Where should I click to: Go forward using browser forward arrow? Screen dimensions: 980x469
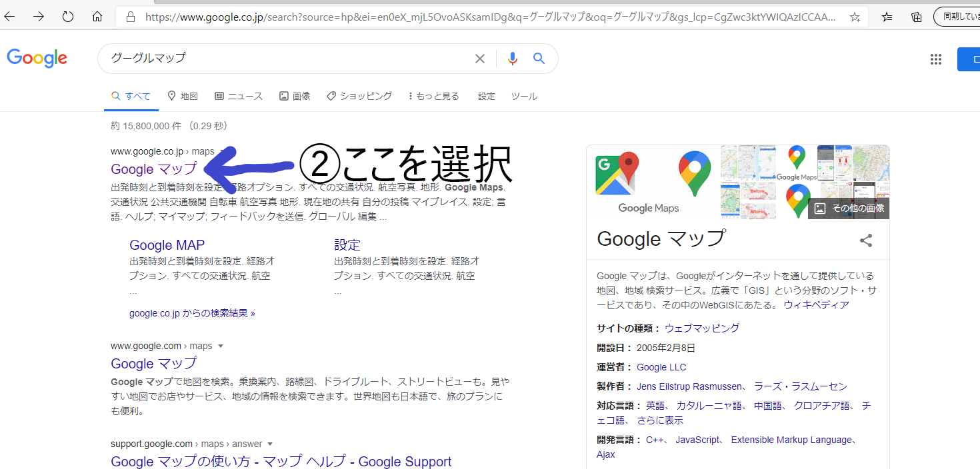point(39,17)
